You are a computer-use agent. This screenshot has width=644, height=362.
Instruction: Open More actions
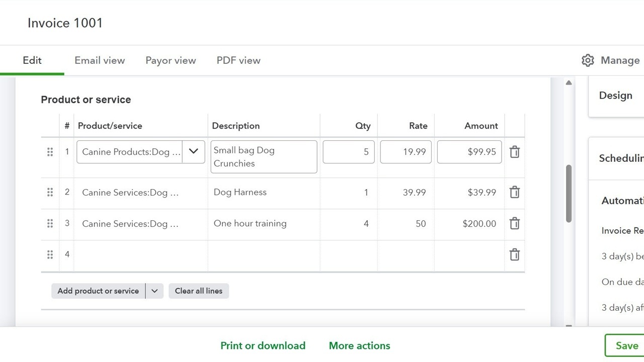point(359,345)
